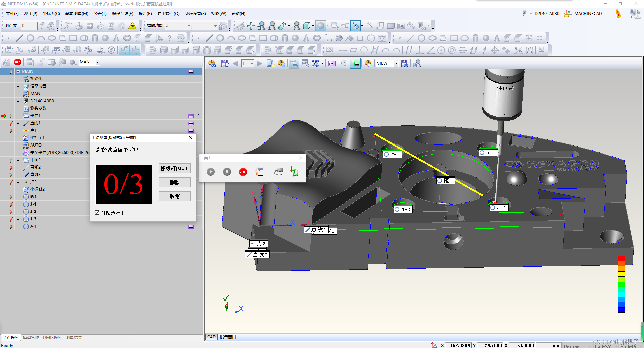Switch to the DMIS程序 tab
Screen dimensions: 644x348
pos(52,337)
